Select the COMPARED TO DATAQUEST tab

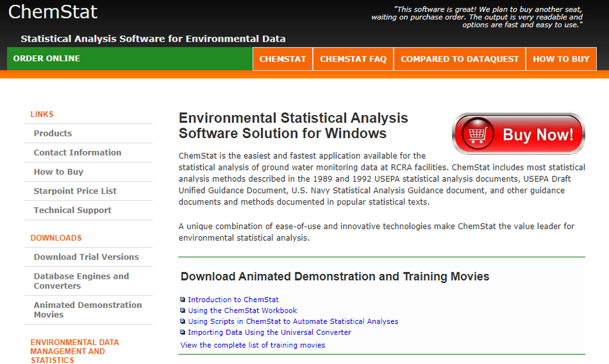tap(459, 59)
